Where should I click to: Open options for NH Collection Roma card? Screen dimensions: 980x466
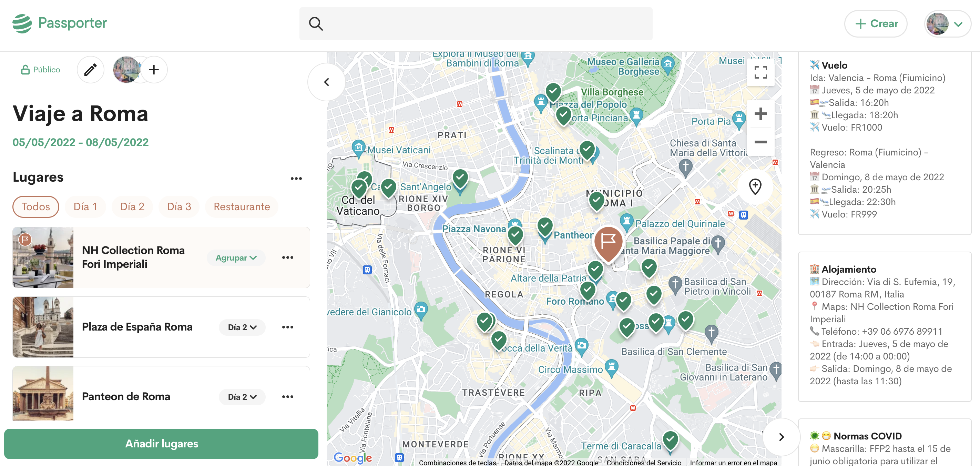288,257
